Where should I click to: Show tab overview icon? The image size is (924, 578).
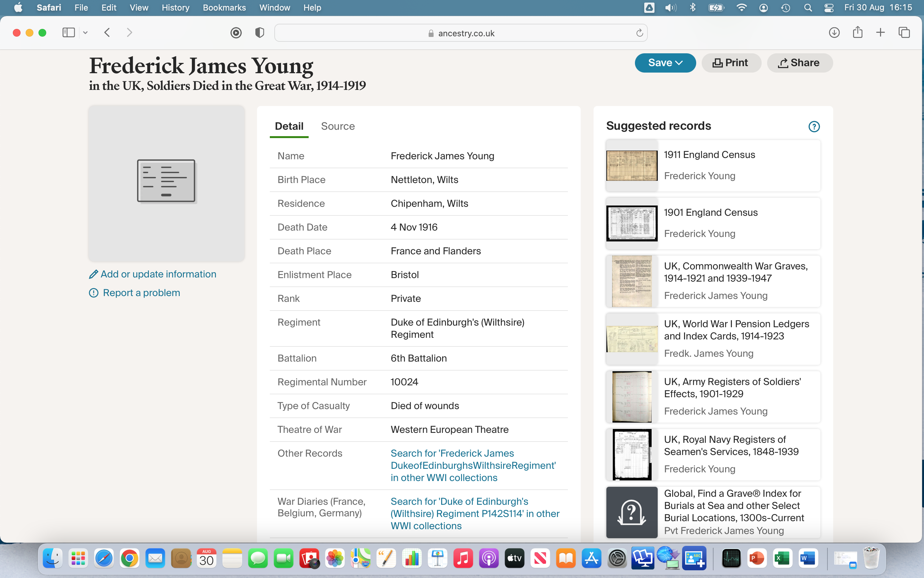pos(904,32)
